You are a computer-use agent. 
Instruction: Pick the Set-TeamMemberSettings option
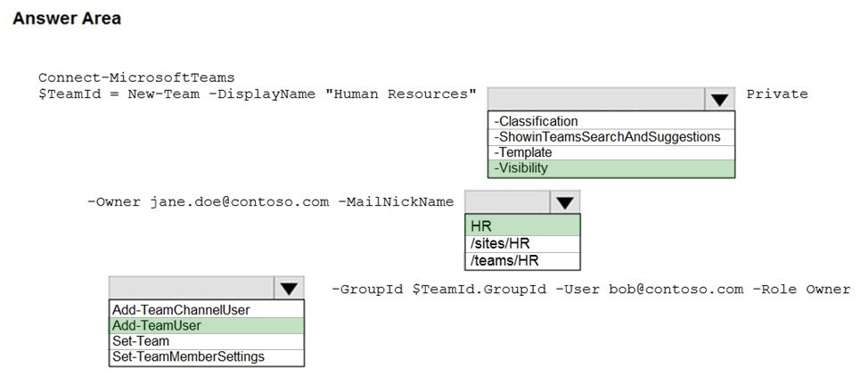(x=207, y=357)
